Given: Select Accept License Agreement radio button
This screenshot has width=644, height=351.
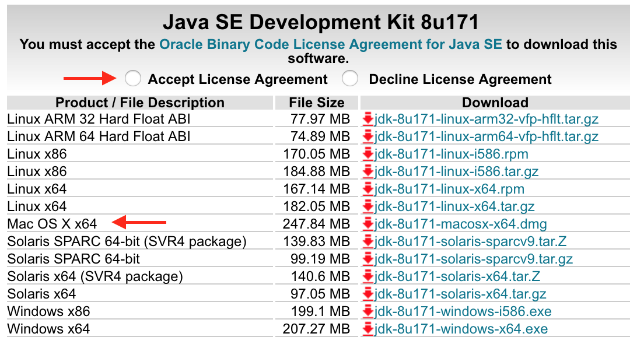Looking at the screenshot, I should (133, 78).
